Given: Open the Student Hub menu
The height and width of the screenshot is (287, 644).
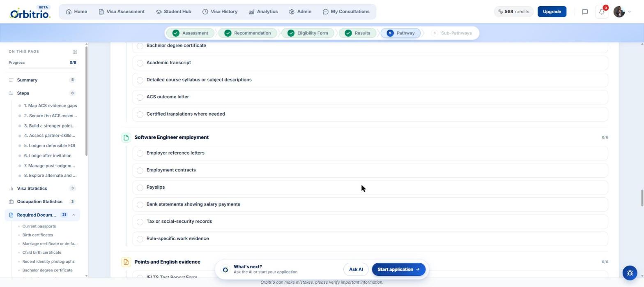Looking at the screenshot, I should [x=173, y=12].
